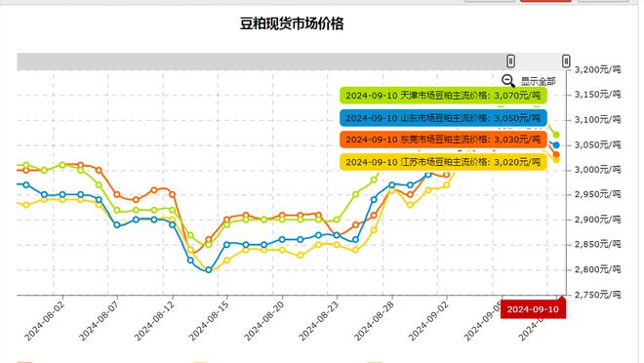Click the 2024-08-28 date label
The width and height of the screenshot is (644, 363).
point(374,320)
